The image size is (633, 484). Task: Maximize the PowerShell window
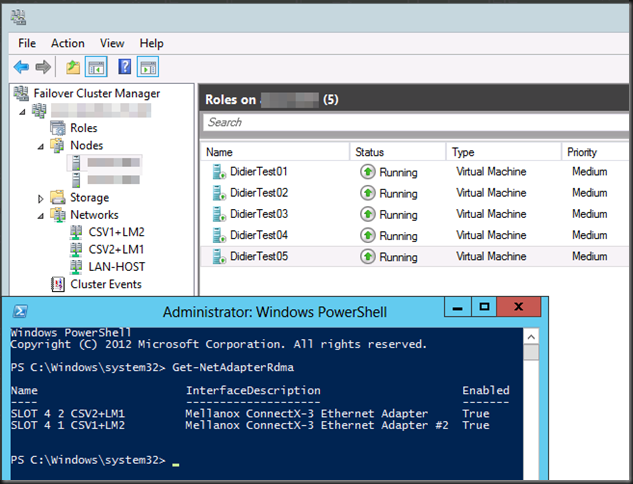tap(484, 307)
